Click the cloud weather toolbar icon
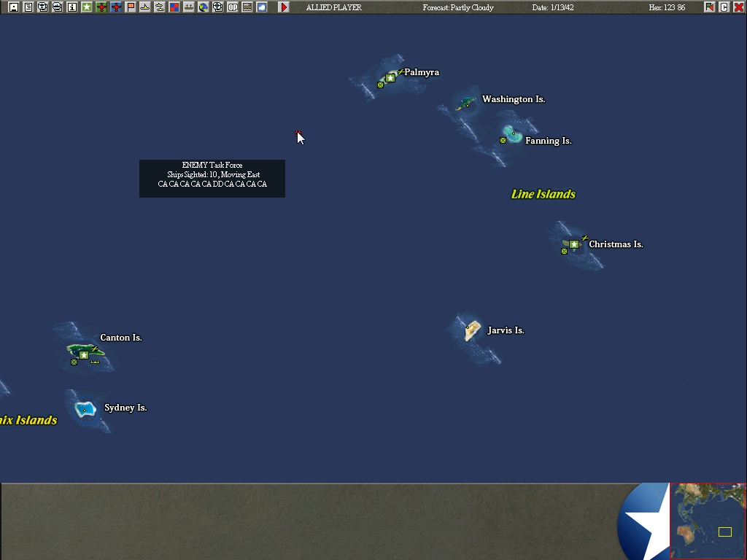Image resolution: width=747 pixels, height=560 pixels. (262, 7)
